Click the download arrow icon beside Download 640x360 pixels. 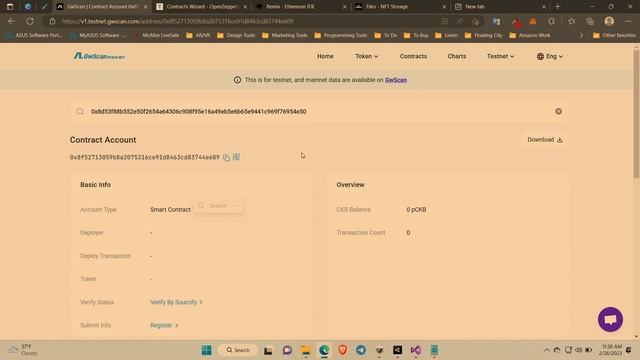pos(560,140)
